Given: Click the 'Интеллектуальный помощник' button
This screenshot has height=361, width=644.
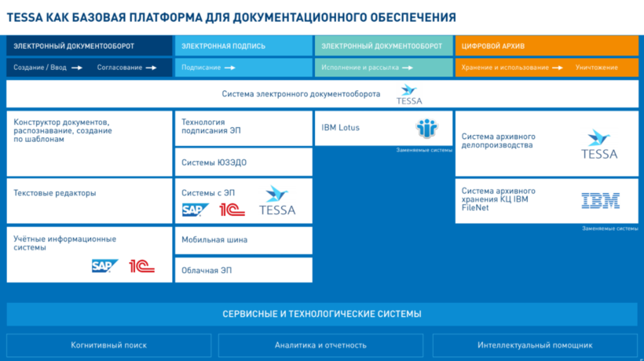Looking at the screenshot, I should [x=535, y=345].
